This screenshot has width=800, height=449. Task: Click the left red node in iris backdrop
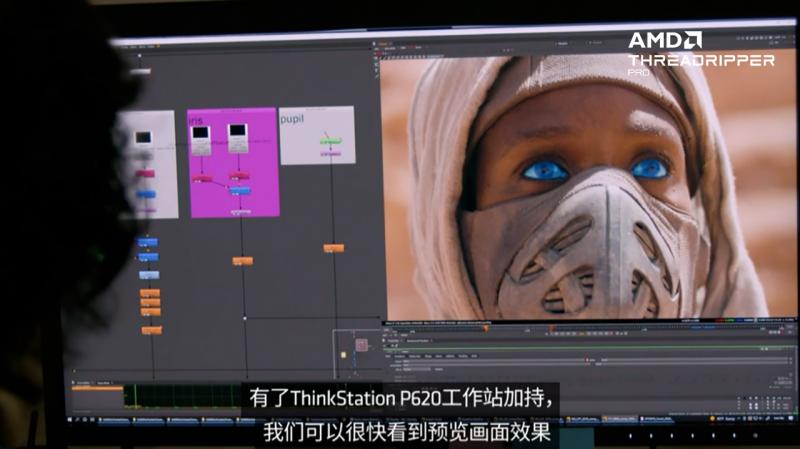tap(202, 178)
